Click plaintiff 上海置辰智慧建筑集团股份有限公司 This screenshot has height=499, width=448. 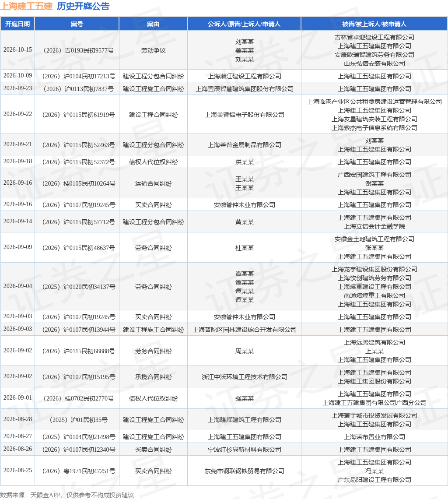coord(245,89)
